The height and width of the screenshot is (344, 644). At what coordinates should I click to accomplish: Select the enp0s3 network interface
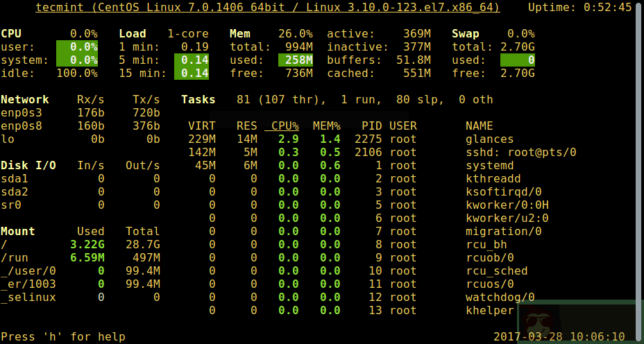tap(22, 112)
